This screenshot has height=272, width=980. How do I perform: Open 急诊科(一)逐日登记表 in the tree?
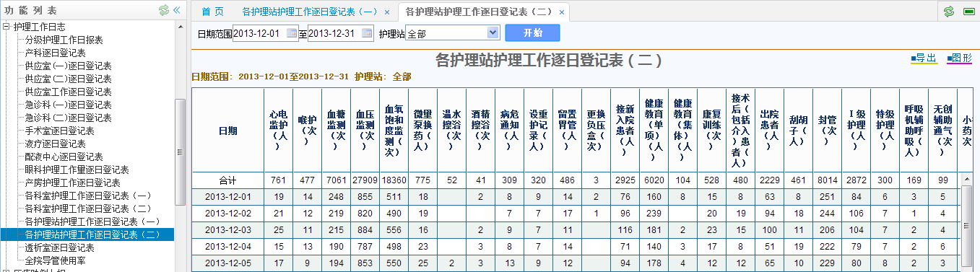[68, 105]
